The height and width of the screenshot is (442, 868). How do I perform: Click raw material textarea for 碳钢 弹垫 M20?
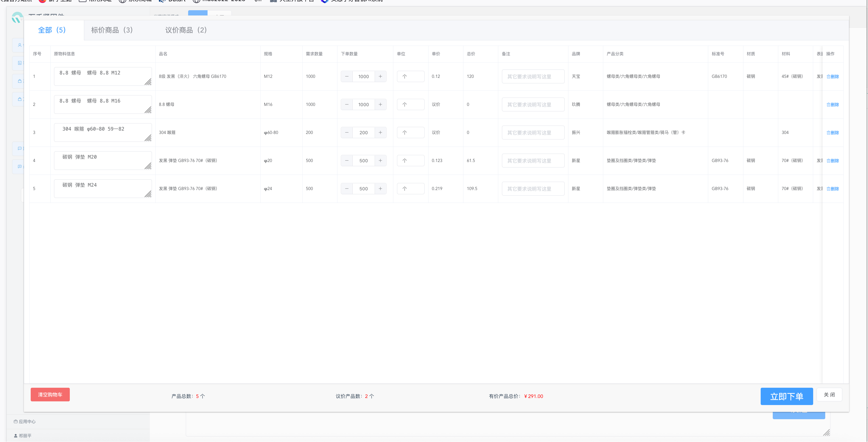(x=102, y=161)
